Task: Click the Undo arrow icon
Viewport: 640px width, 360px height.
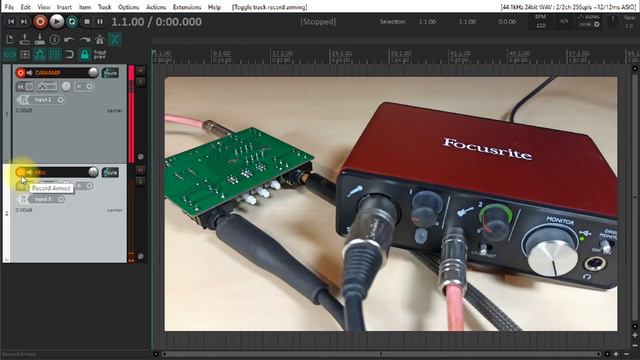Action: point(69,40)
